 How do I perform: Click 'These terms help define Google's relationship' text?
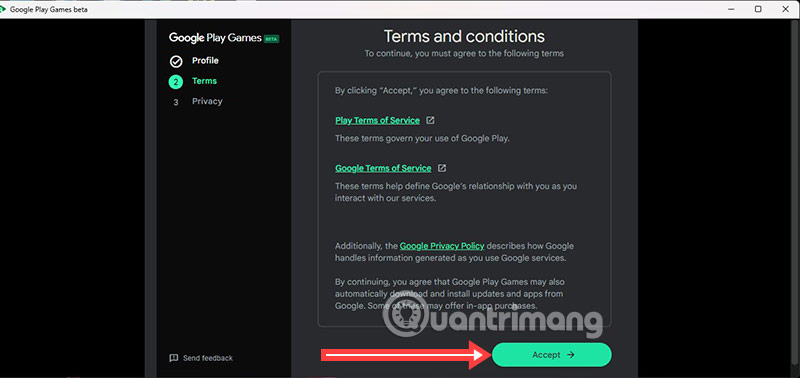pyautogui.click(x=456, y=192)
